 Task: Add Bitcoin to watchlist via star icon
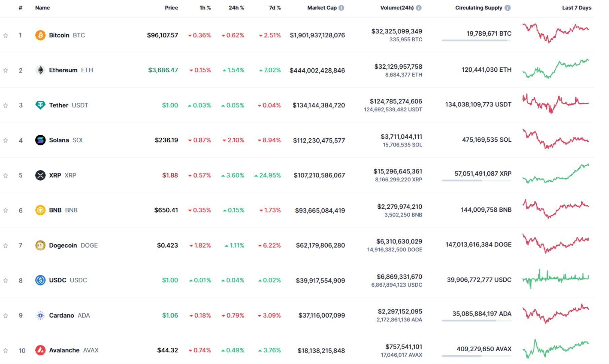click(x=5, y=35)
